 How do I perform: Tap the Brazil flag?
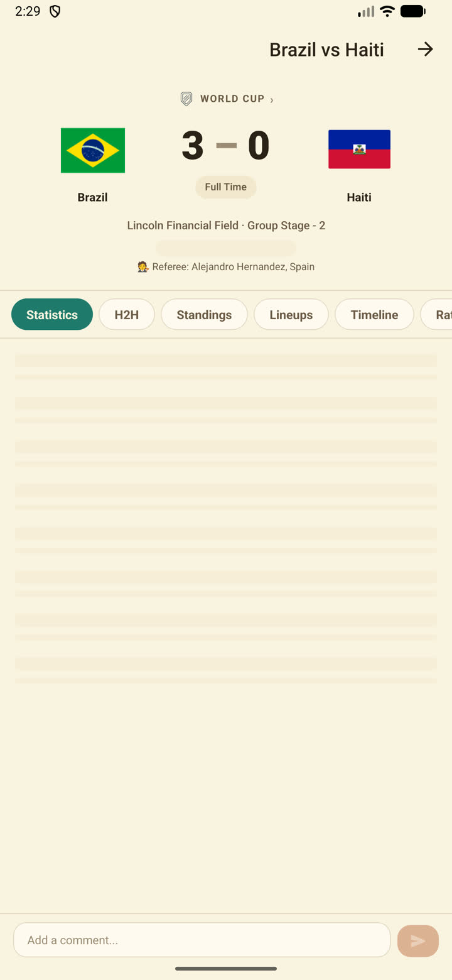[93, 150]
